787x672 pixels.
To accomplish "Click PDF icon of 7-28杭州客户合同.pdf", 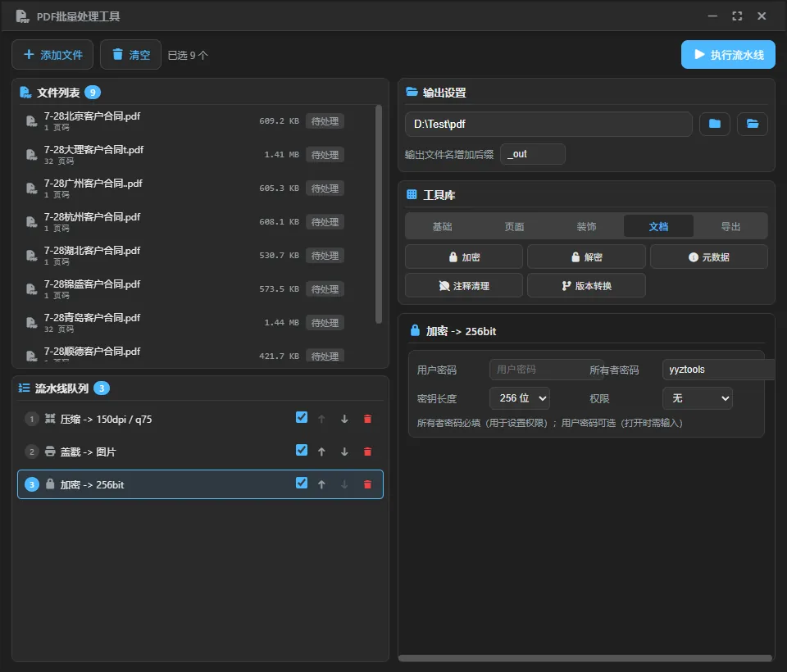I will click(31, 222).
